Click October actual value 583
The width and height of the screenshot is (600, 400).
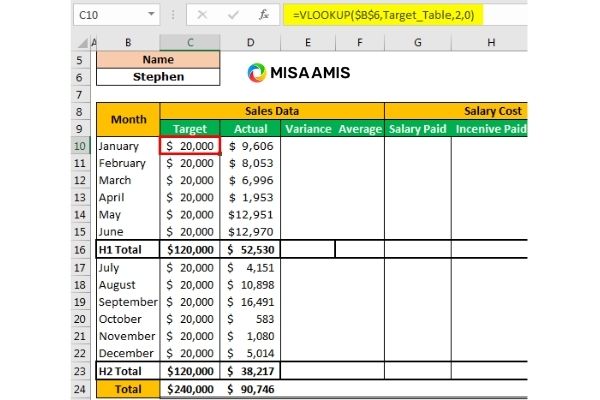click(251, 319)
